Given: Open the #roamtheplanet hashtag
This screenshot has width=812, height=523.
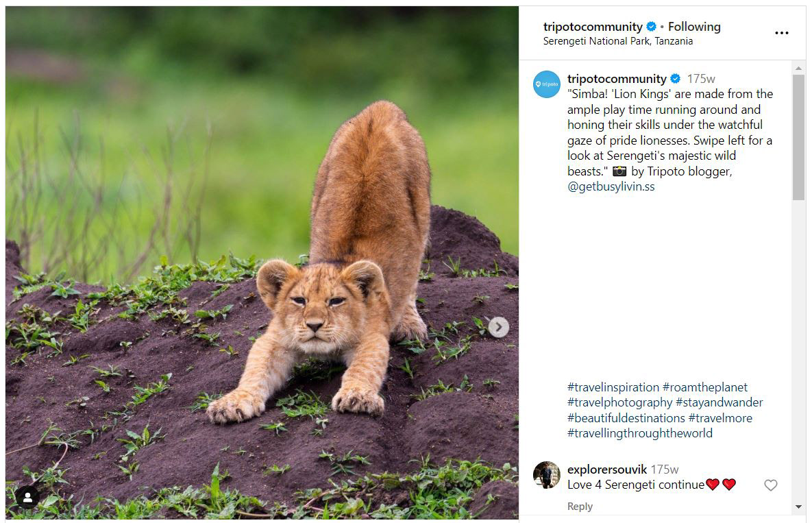Looking at the screenshot, I should pyautogui.click(x=704, y=387).
